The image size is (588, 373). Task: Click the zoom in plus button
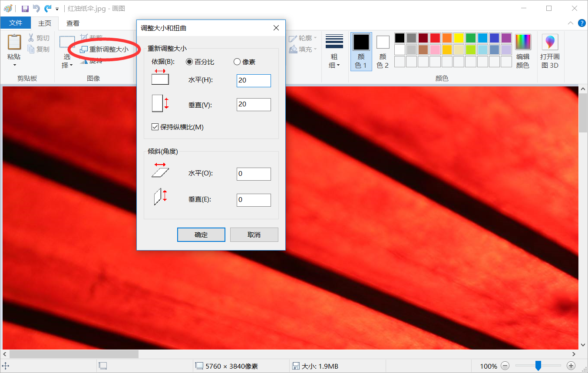click(x=571, y=366)
